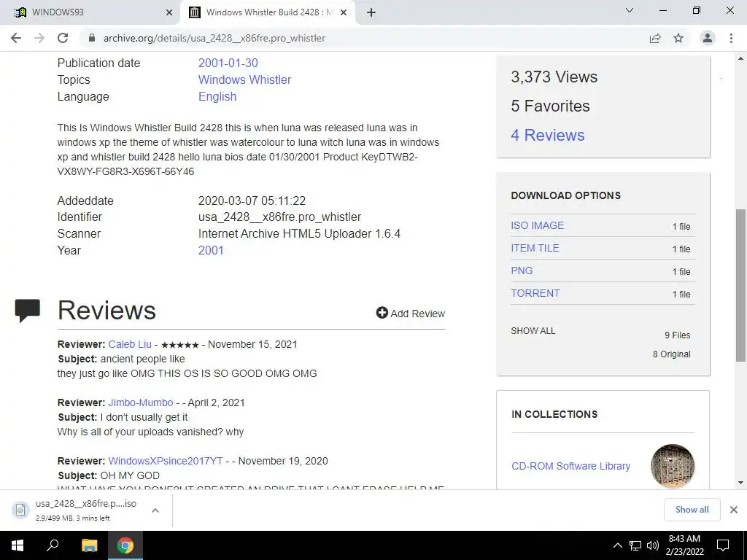Click the '5 Favorites' text
The image size is (747, 560).
pos(550,106)
